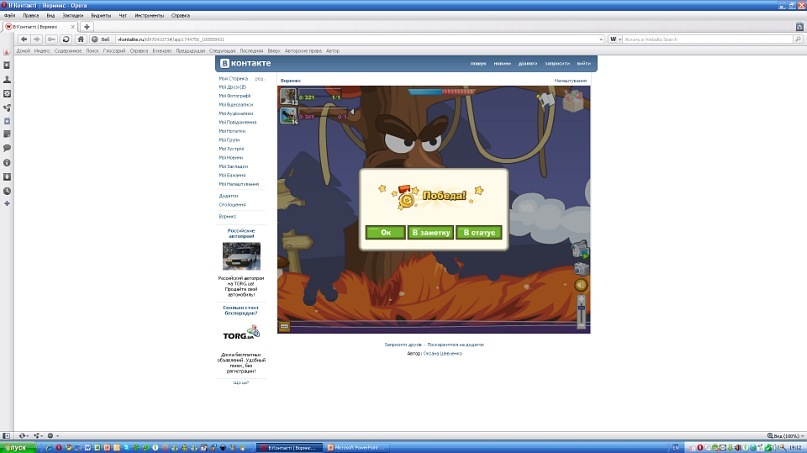Take a snapshot with the game camera icon
Screen dimensions: 807x453
tap(581, 269)
